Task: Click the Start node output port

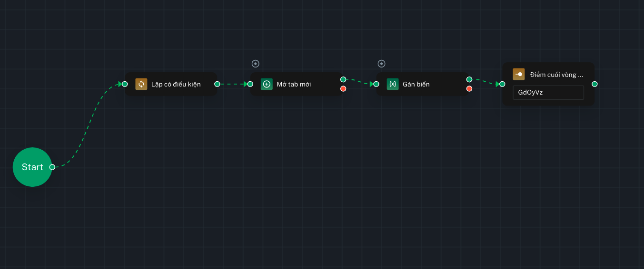Action: pos(52,167)
